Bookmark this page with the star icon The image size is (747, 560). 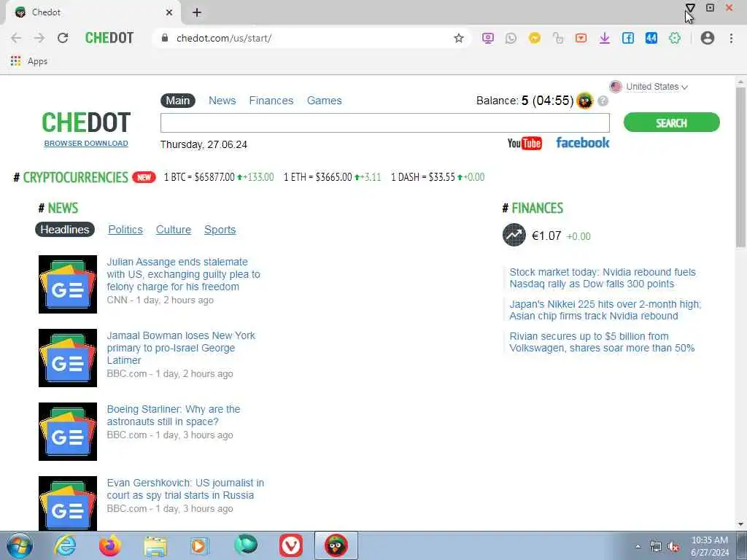tap(458, 38)
